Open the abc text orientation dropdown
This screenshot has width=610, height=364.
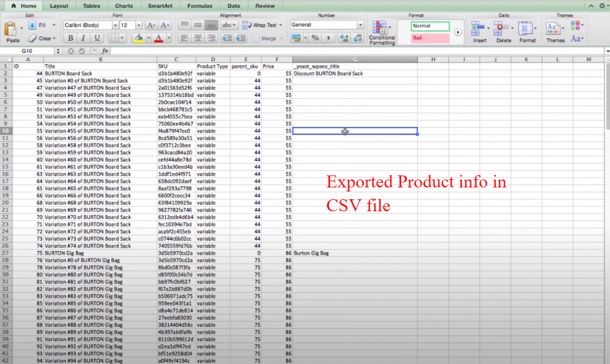pos(229,26)
